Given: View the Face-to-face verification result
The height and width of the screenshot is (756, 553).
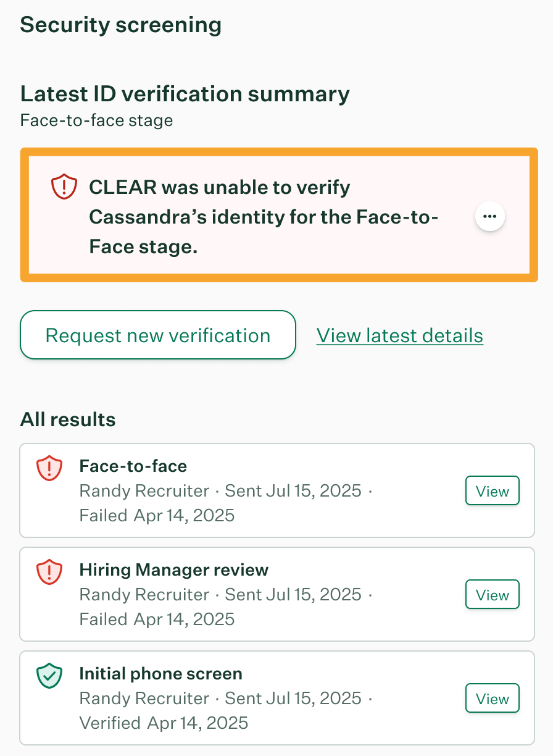Looking at the screenshot, I should point(492,492).
